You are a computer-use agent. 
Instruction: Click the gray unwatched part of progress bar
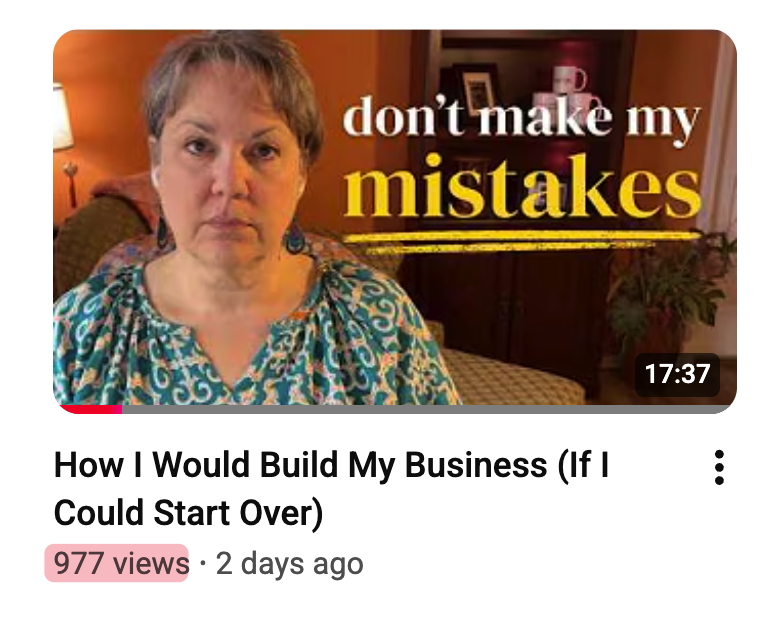point(427,409)
